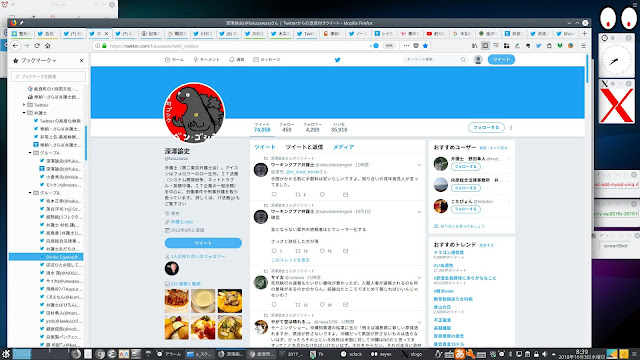Viewport: 640px width, 360px height.
Task: View the いいね 35,916 count
Action: click(339, 127)
